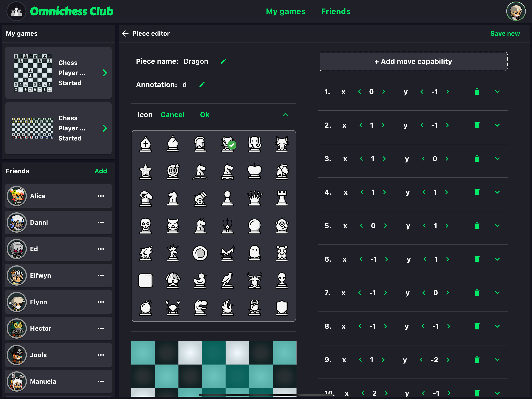Select the pawn piece icon
This screenshot has width=532, height=399.
[x=227, y=199]
